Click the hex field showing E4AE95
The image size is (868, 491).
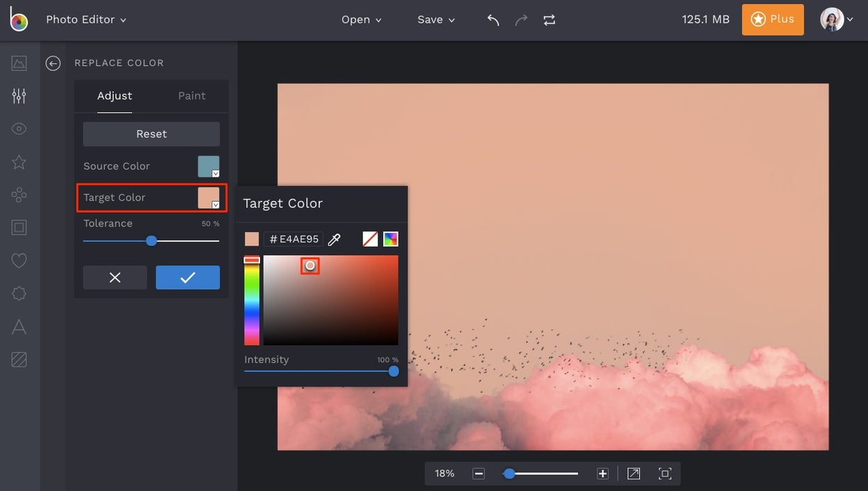(x=293, y=239)
